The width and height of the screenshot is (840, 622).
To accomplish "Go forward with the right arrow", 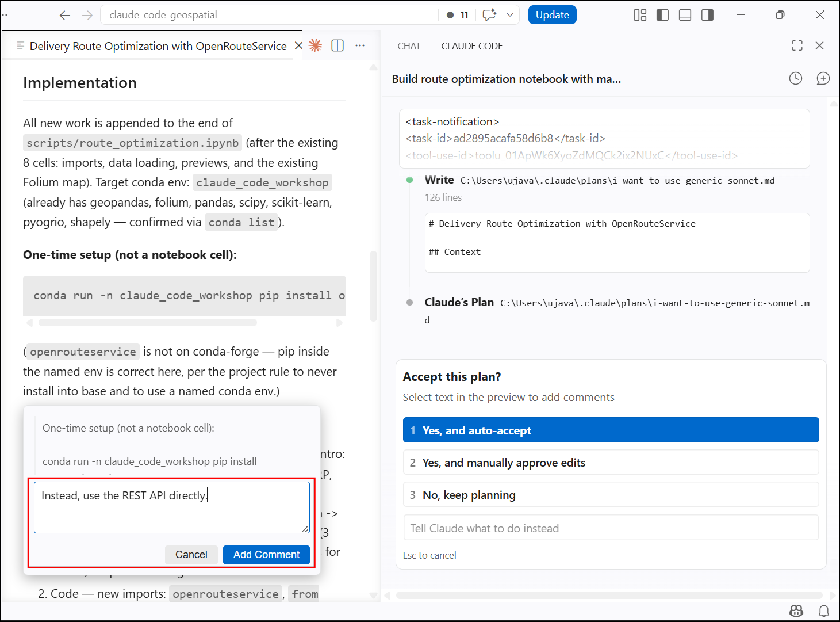I will pos(87,15).
